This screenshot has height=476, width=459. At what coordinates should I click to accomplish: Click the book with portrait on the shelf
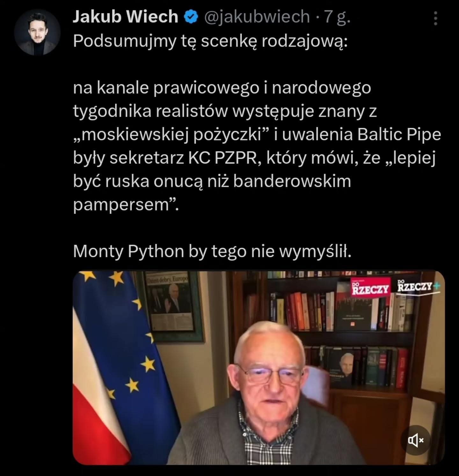point(347,368)
